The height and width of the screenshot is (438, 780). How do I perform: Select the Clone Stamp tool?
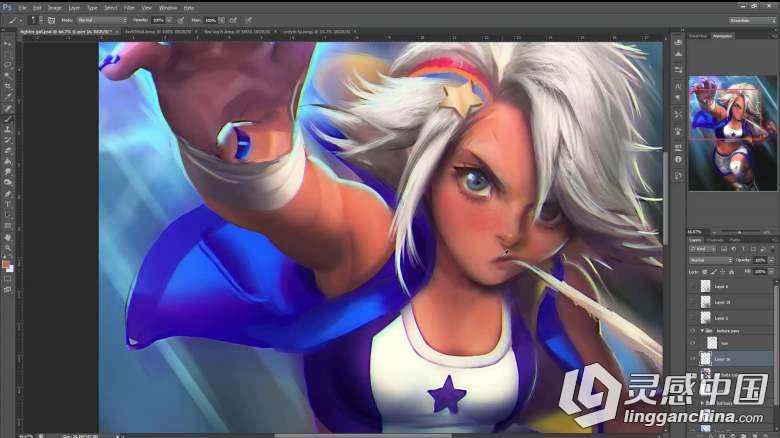pos(7,129)
